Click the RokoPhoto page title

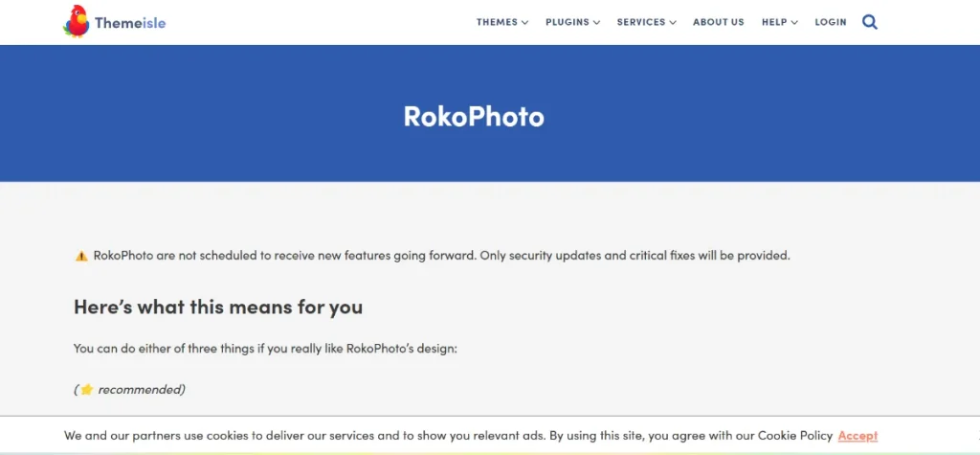(474, 117)
